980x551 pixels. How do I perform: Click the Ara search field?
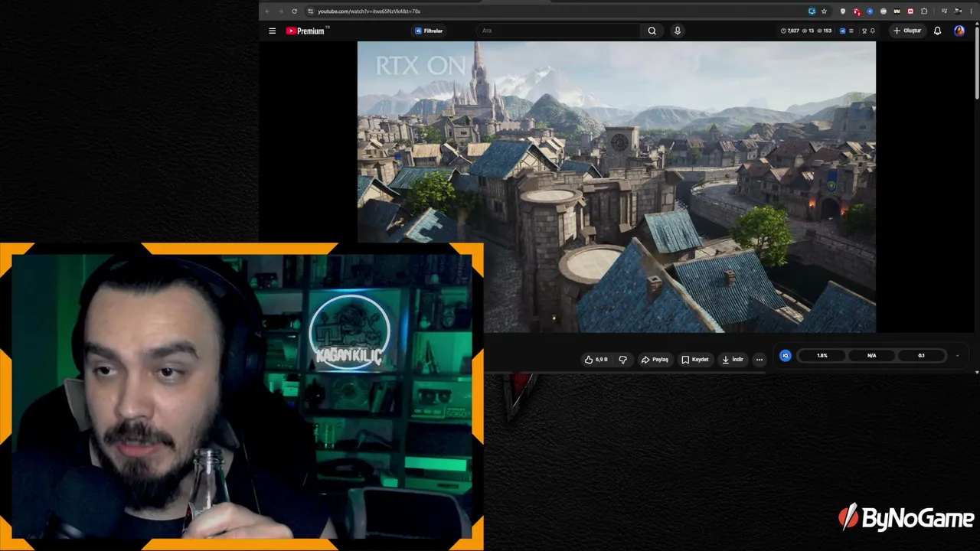click(557, 31)
